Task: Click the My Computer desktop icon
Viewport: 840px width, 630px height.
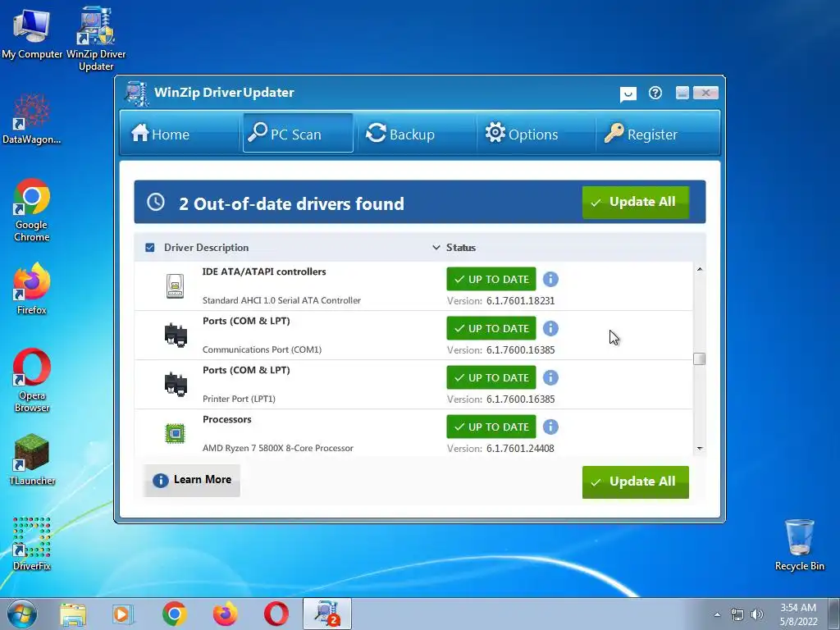Action: click(x=32, y=33)
